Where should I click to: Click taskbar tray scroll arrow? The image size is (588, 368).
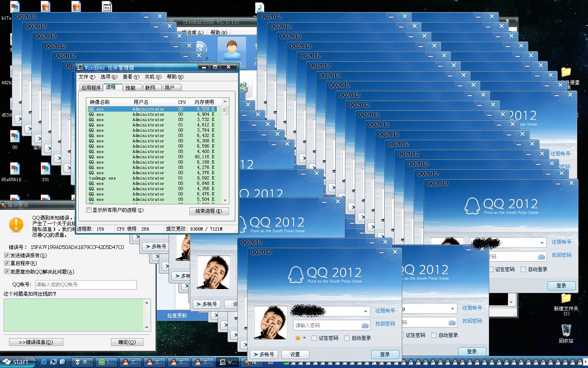[586, 362]
